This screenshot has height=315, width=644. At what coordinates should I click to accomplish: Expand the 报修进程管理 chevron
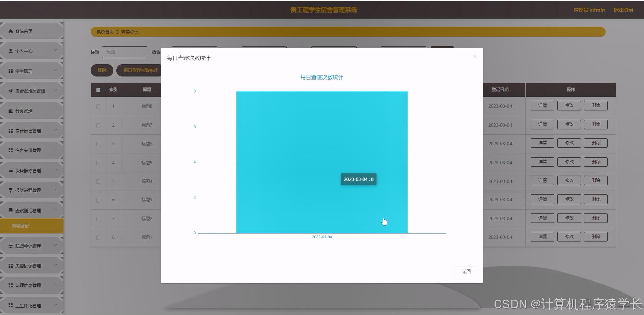[x=56, y=190]
